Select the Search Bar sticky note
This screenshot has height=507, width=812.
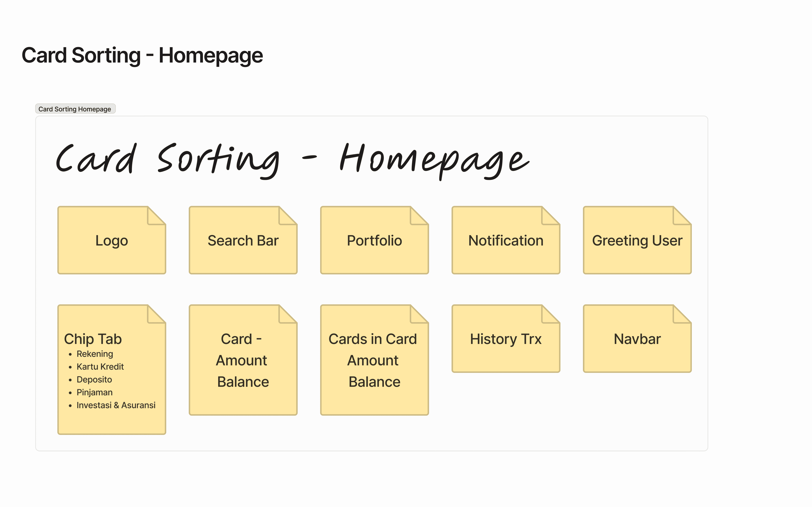[243, 240]
